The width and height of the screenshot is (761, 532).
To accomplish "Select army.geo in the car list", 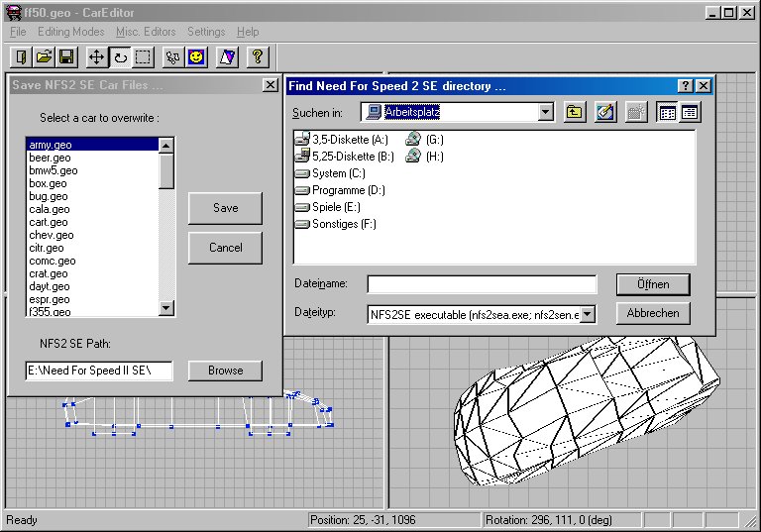I will [92, 145].
